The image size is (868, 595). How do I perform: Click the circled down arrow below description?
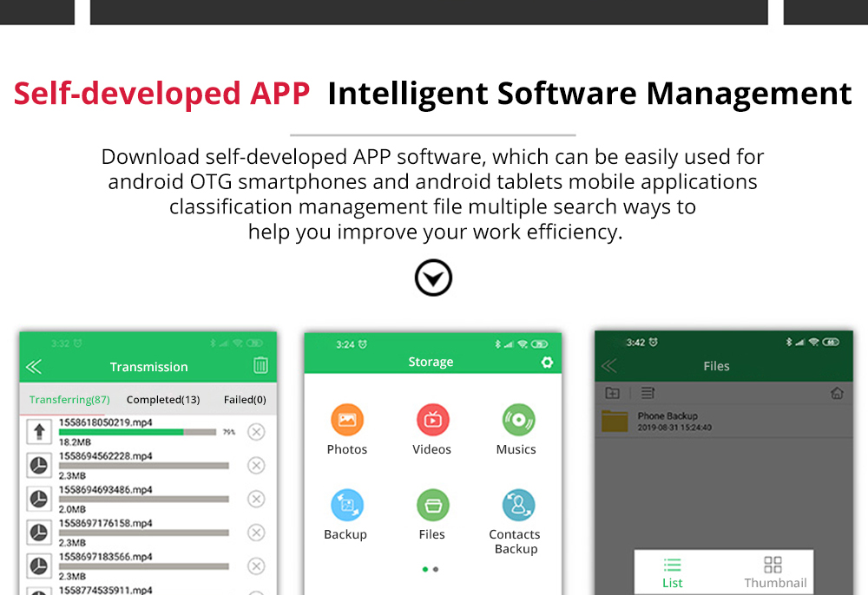click(433, 278)
